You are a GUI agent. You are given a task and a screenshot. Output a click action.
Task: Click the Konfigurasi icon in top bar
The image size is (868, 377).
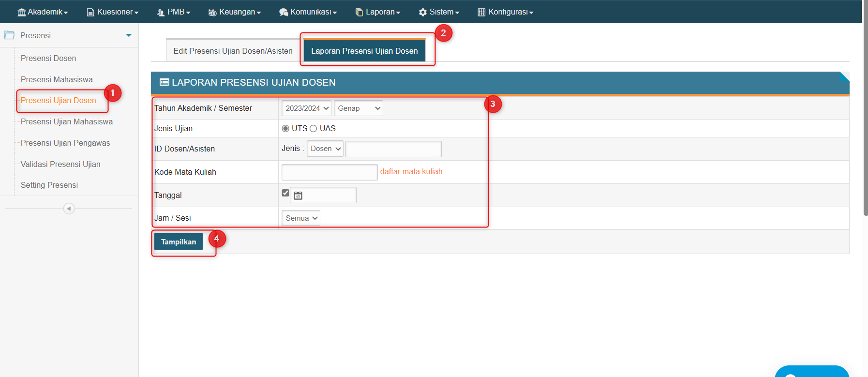(x=481, y=12)
